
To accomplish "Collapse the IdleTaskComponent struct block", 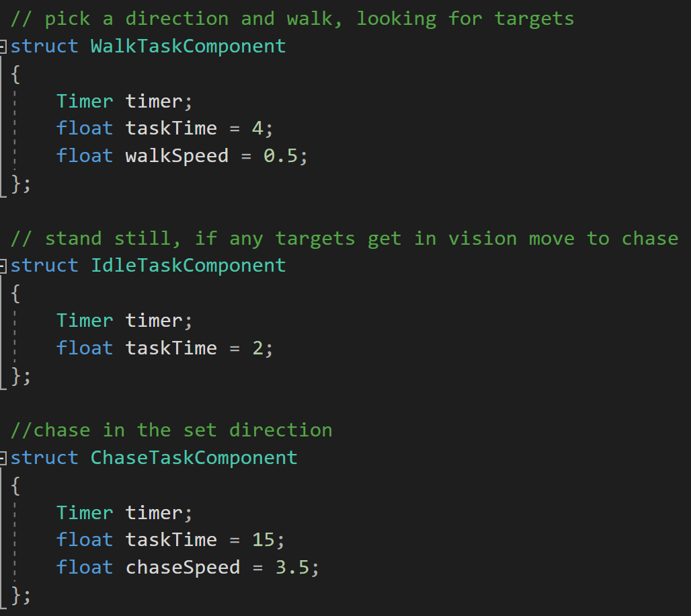I will click(4, 266).
